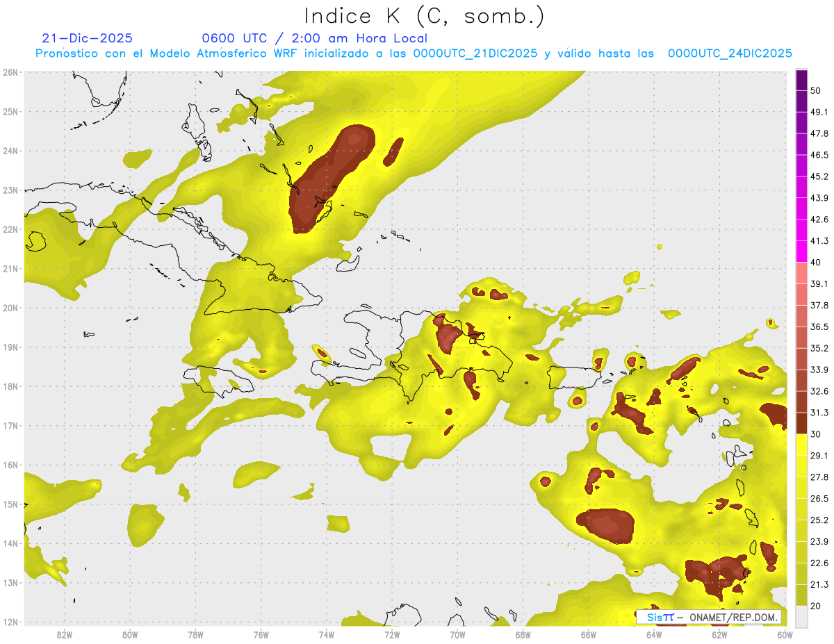Click colorbar value "21.3"
The image size is (834, 644).
pos(819,584)
